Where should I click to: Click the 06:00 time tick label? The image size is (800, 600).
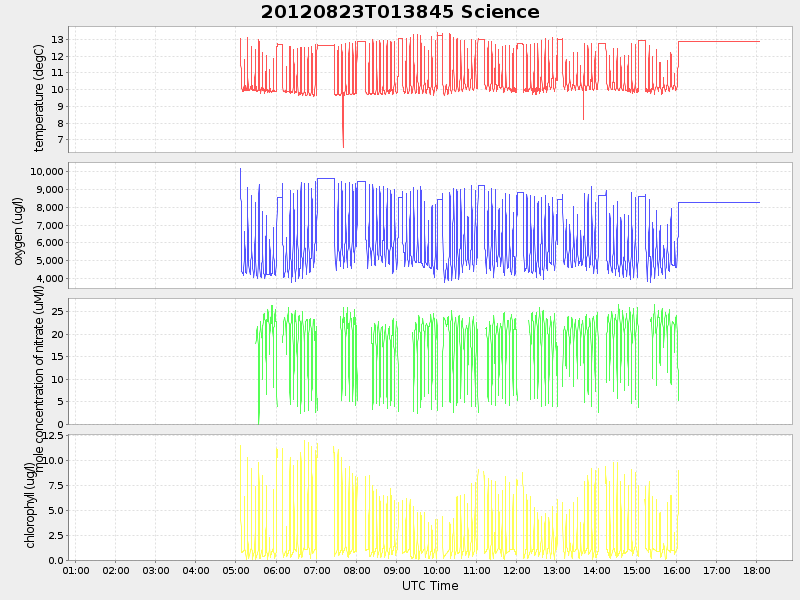tap(277, 570)
